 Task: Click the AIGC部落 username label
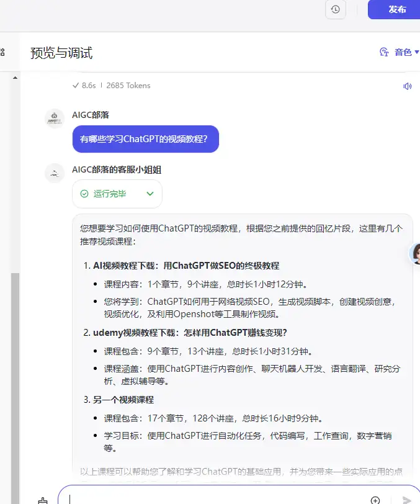tap(91, 115)
